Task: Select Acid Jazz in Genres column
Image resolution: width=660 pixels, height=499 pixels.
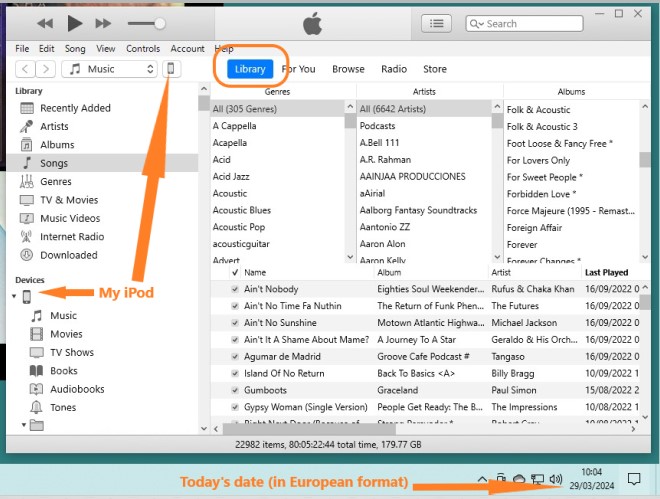Action: click(x=231, y=177)
